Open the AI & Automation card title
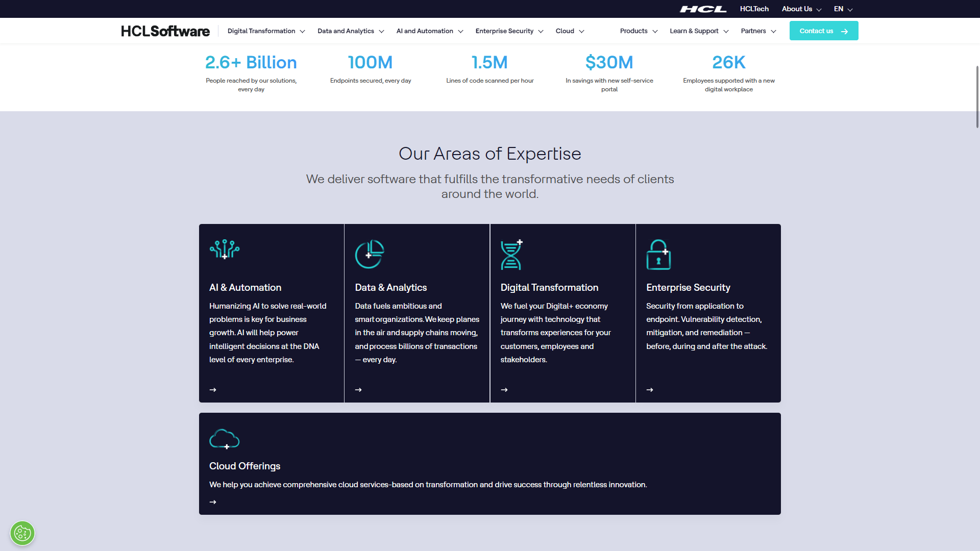 pos(245,288)
